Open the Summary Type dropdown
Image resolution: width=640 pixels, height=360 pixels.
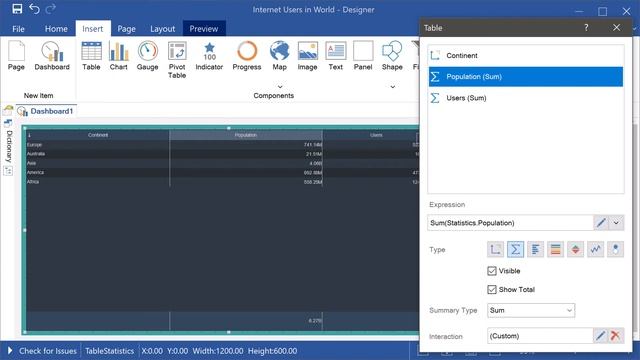[531, 310]
